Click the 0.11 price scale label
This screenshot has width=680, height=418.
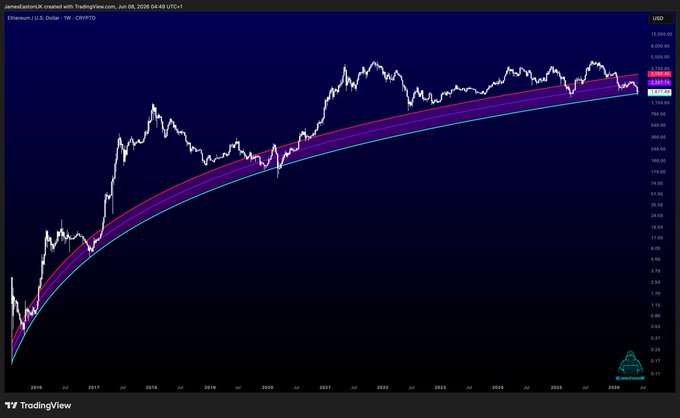pos(656,373)
